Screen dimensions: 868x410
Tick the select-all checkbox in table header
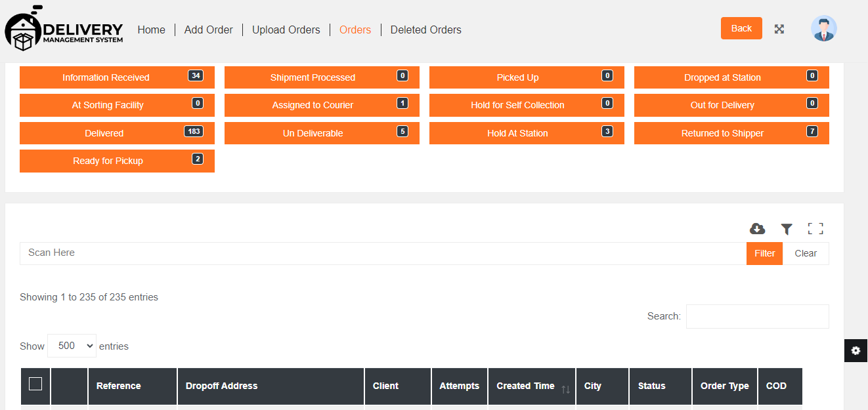coord(35,384)
